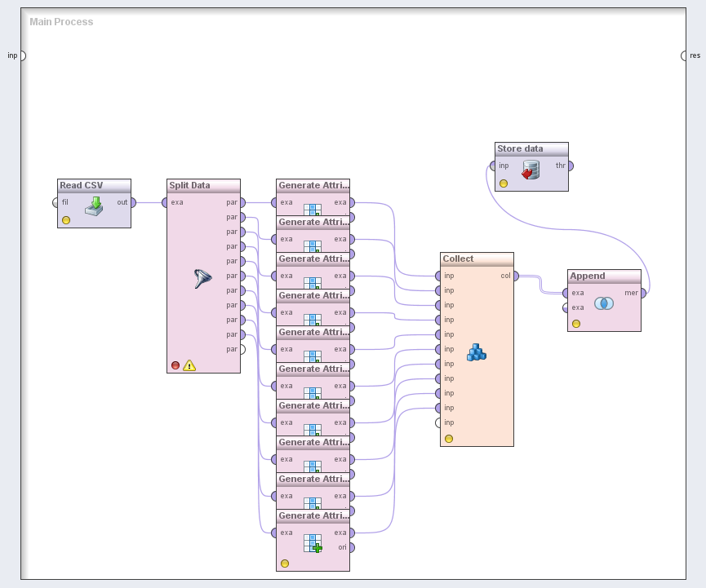
Task: Click the Read CSV operator icon
Action: click(x=94, y=206)
